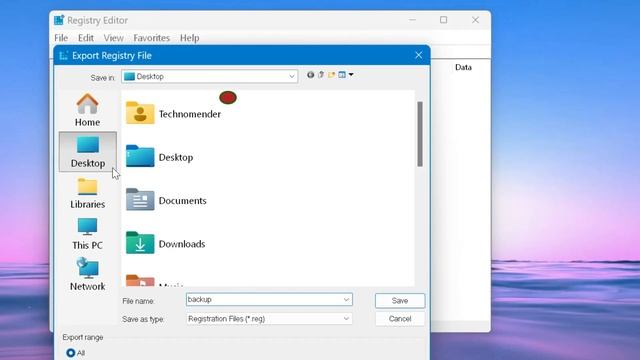Open Favorites menu in Registry Editor

[151, 38]
